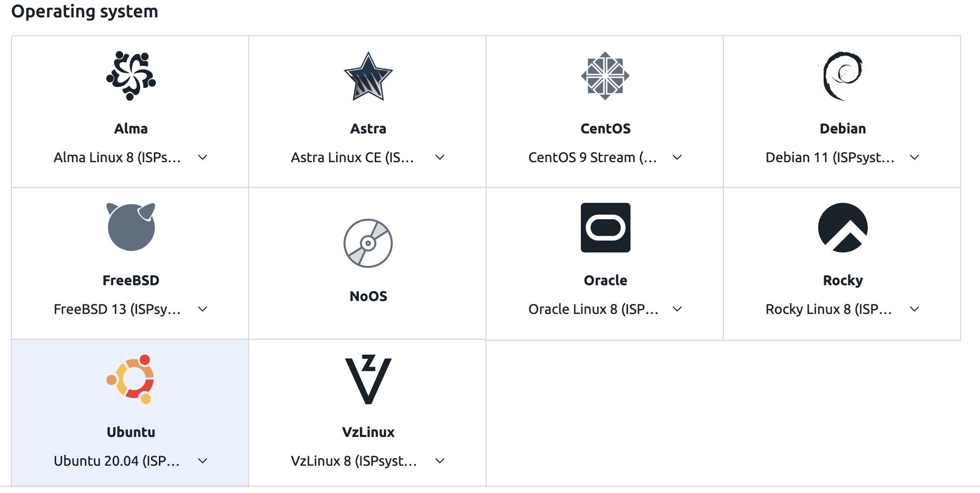Pick the Debian swirl logo
Viewport: 980px width, 493px height.
coord(842,76)
